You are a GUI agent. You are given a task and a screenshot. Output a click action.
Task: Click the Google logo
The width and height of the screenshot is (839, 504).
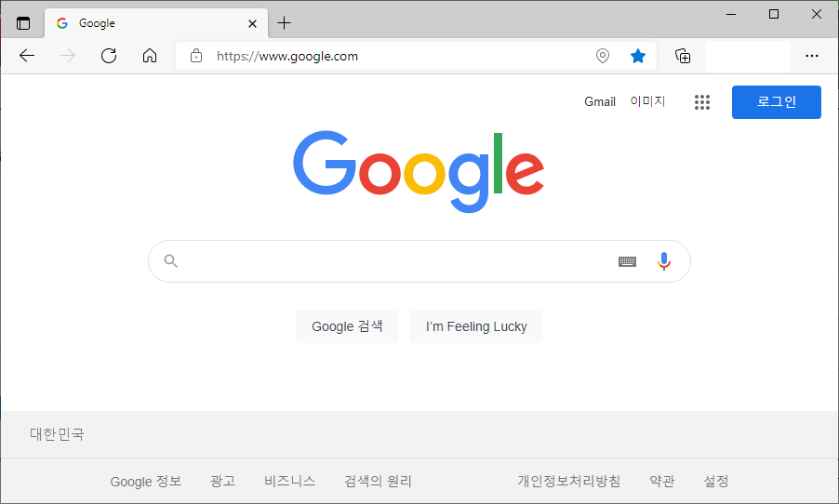pos(419,171)
